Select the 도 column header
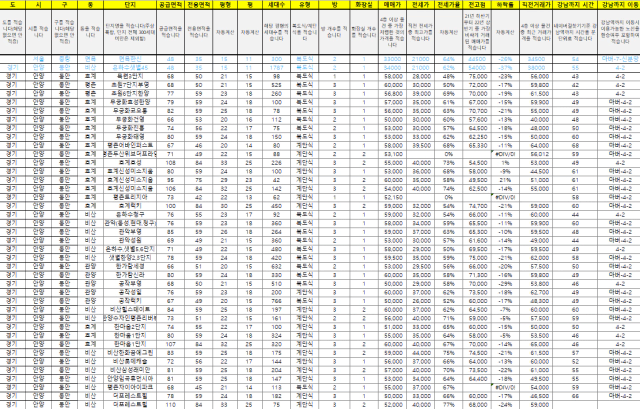 (x=13, y=5)
